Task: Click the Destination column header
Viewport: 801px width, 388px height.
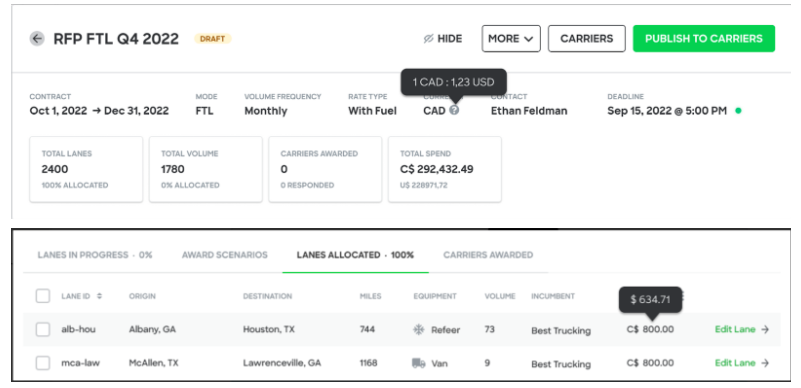Action: [267, 296]
